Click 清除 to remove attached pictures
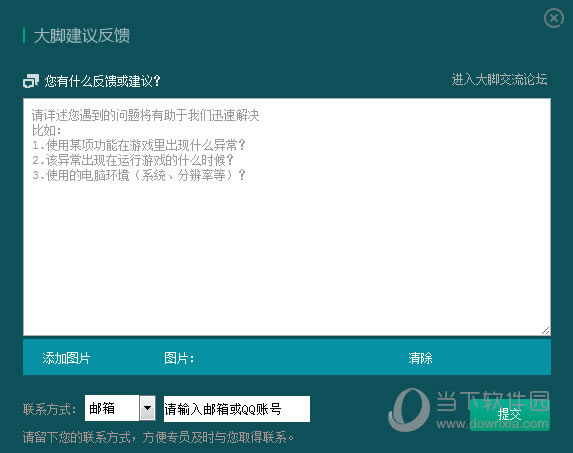Image resolution: width=573 pixels, height=453 pixels. pyautogui.click(x=420, y=358)
